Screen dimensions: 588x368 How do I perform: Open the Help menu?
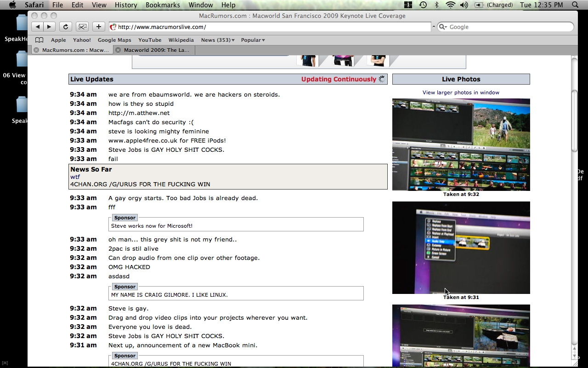[228, 5]
